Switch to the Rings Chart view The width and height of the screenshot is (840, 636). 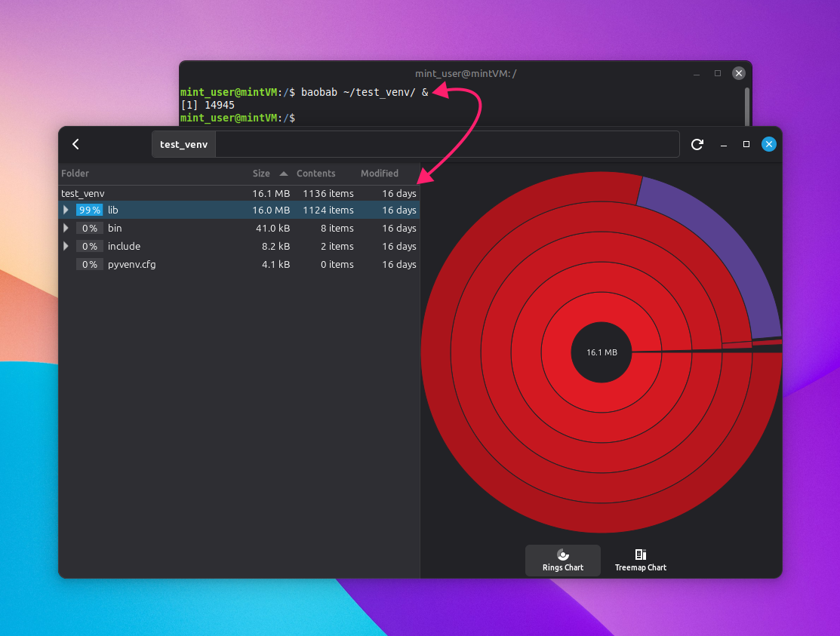pos(562,560)
